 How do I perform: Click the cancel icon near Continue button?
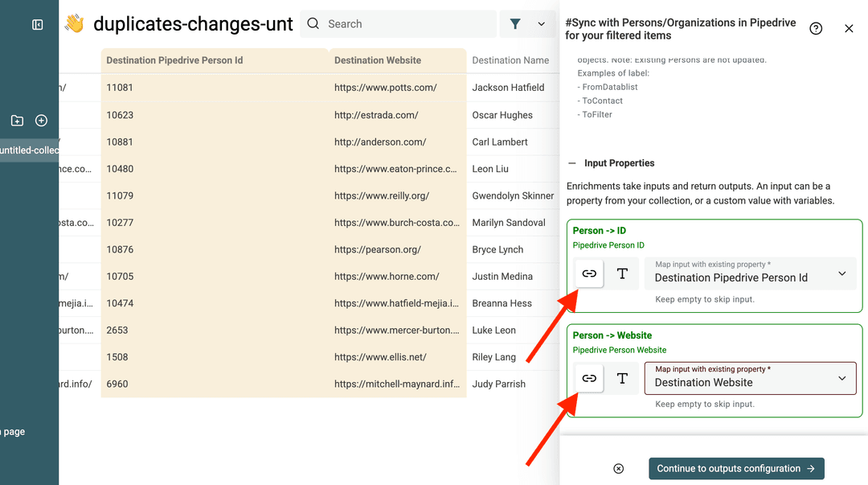(x=618, y=468)
